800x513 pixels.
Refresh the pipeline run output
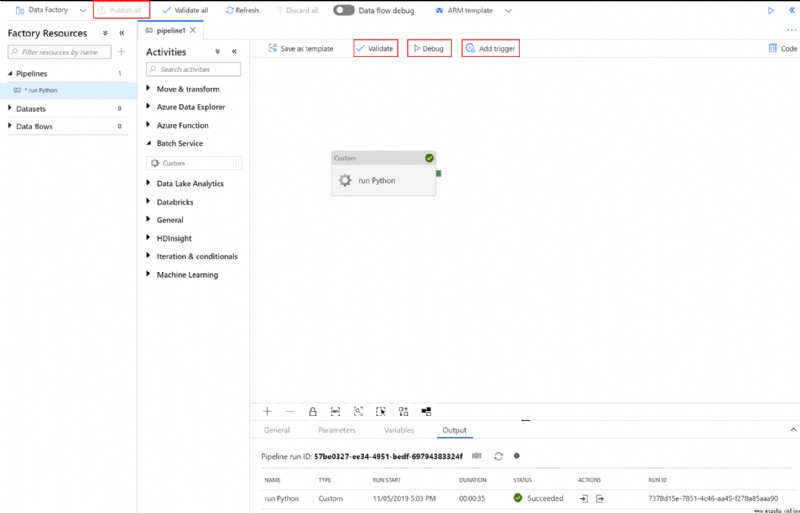(x=498, y=456)
